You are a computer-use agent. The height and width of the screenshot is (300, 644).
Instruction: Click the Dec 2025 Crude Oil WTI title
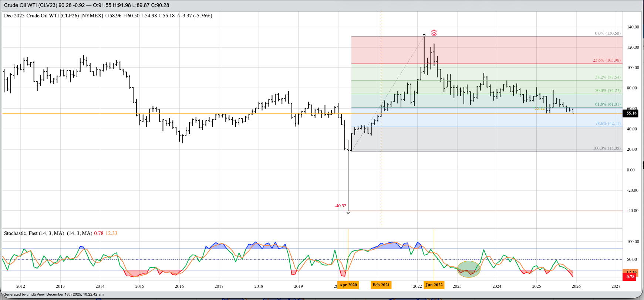pyautogui.click(x=54, y=16)
